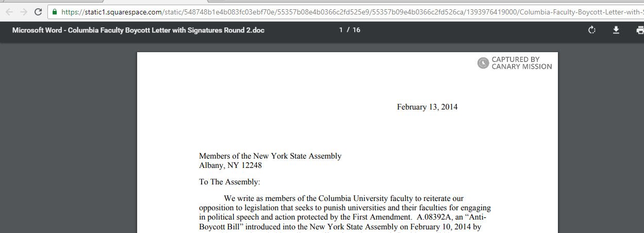The height and width of the screenshot is (233, 644).
Task: Print the PDF document
Action: (639, 30)
